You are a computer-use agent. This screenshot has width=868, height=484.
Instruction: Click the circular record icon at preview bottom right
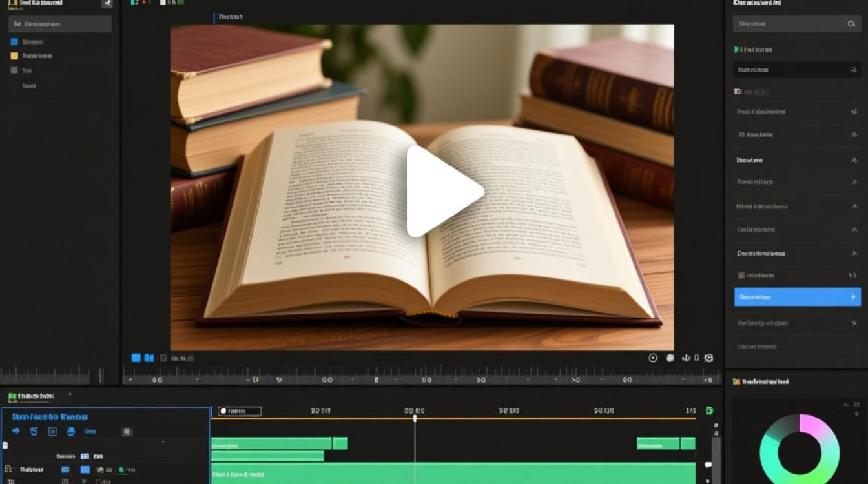653,358
